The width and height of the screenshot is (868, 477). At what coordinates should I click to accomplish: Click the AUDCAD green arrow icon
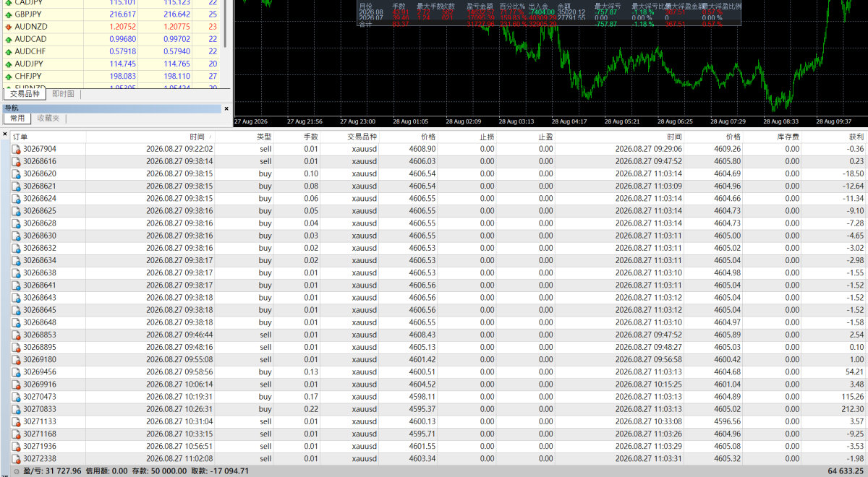point(8,39)
